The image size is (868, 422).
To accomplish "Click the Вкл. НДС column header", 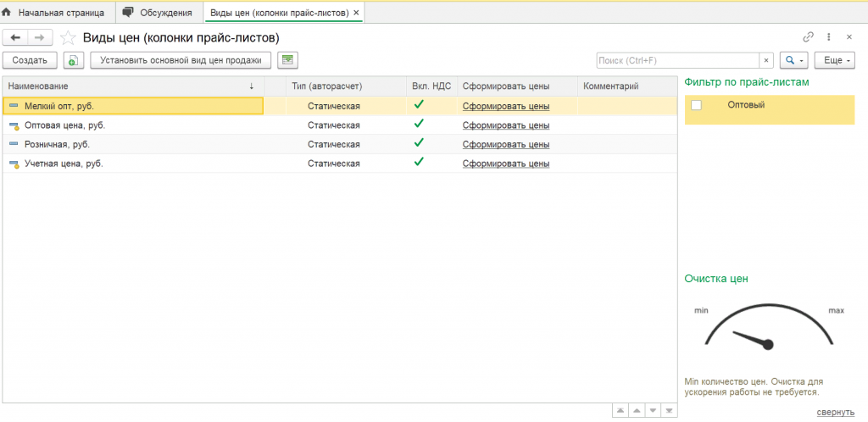I will pos(431,86).
